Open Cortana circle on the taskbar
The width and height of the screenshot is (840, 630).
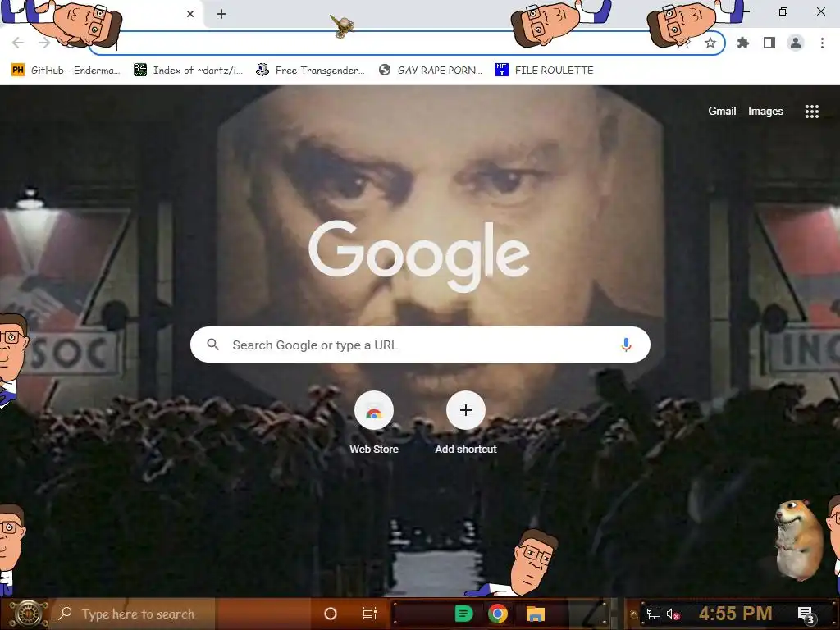pos(331,614)
